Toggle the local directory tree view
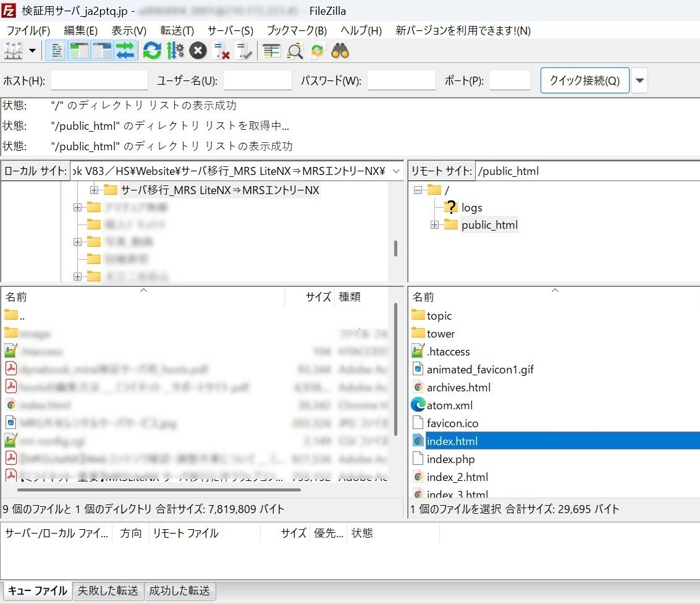Image resolution: width=700 pixels, height=604 pixels. [x=79, y=51]
